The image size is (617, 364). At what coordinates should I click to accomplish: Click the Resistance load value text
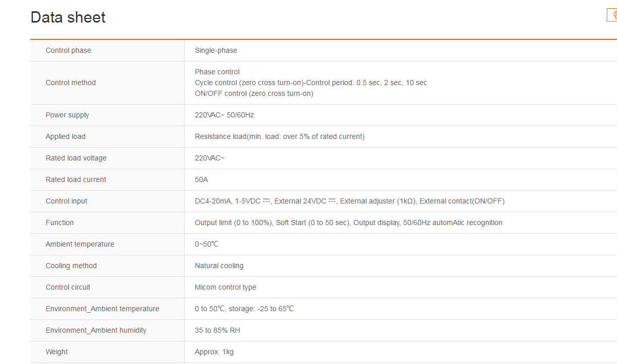280,136
